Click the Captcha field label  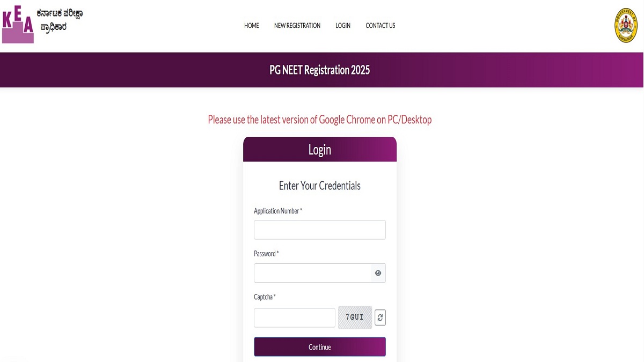point(265,297)
